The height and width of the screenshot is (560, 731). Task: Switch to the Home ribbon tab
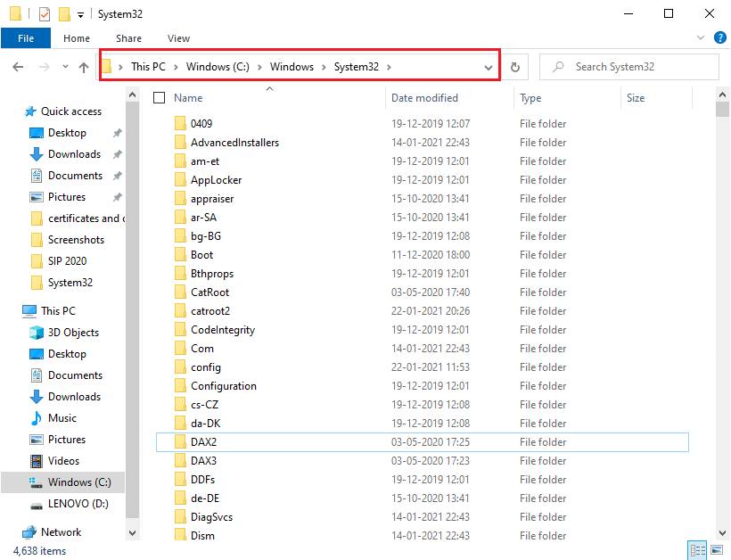(77, 38)
